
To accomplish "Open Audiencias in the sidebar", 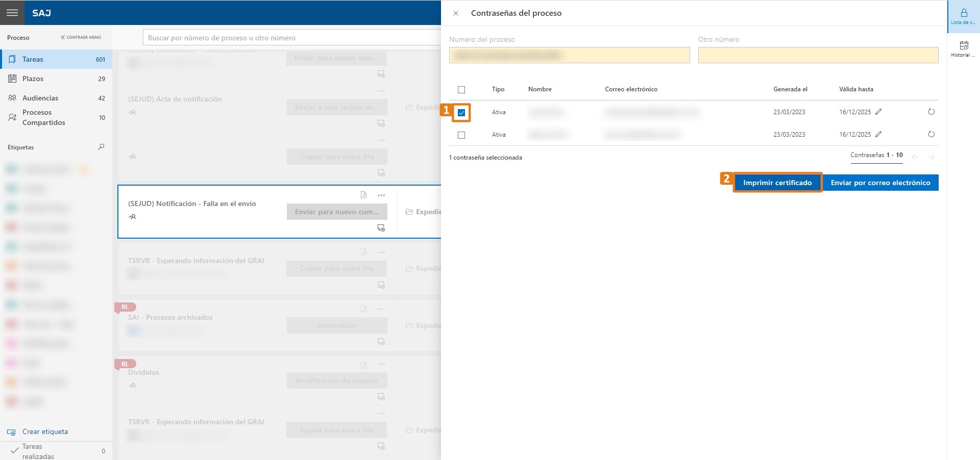I will pos(56,98).
